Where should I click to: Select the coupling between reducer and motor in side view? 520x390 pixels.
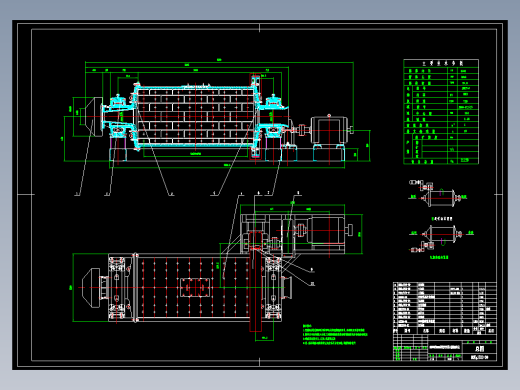302,130
